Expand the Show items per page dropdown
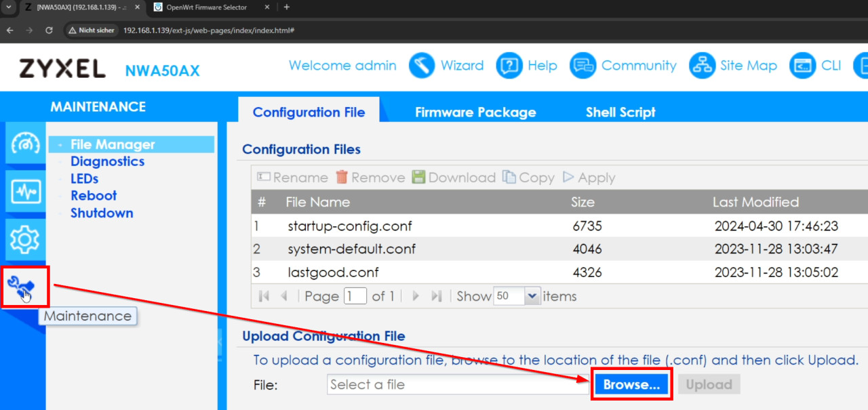The image size is (868, 410). [532, 296]
